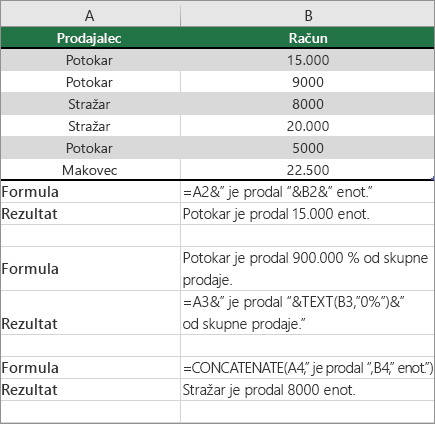Select column B header
The image size is (435, 424).
[307, 15]
